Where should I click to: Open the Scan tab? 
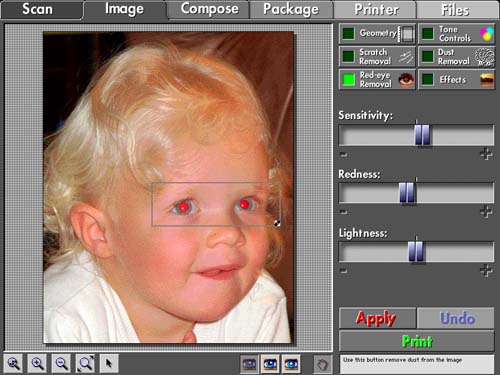42,9
